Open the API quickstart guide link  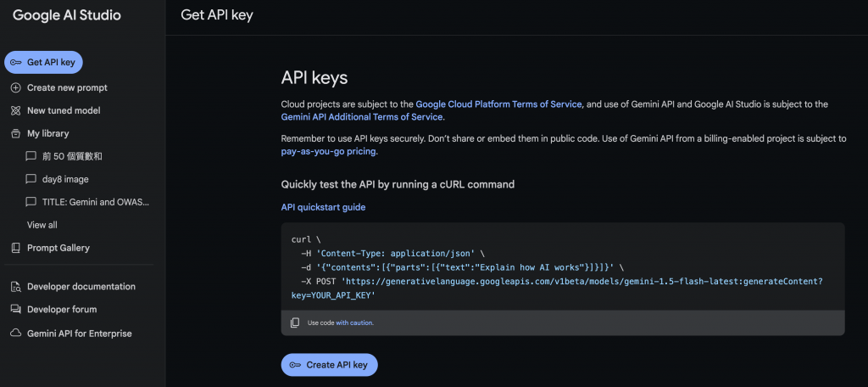pos(323,207)
